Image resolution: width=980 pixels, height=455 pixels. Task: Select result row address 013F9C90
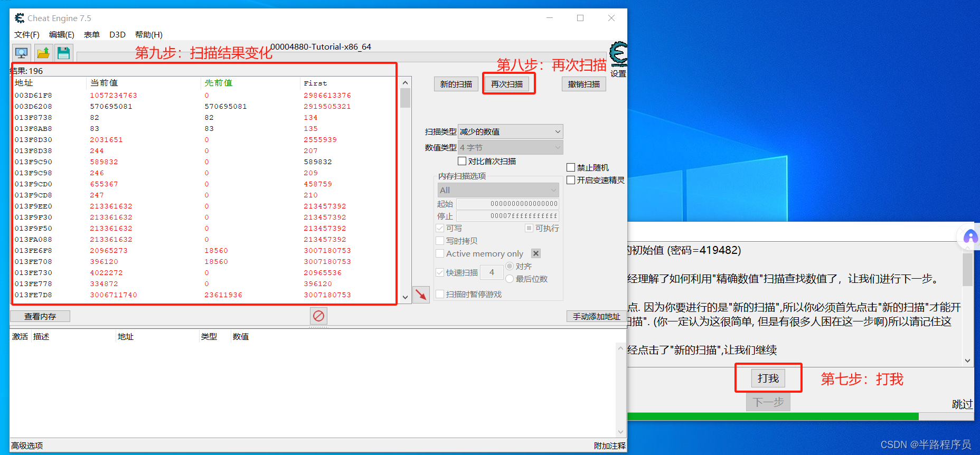[x=205, y=162]
